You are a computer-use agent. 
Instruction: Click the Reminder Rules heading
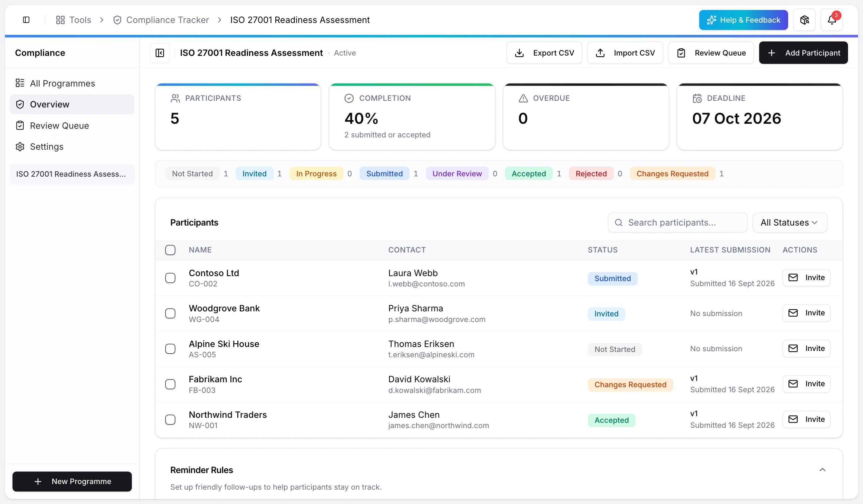click(201, 470)
